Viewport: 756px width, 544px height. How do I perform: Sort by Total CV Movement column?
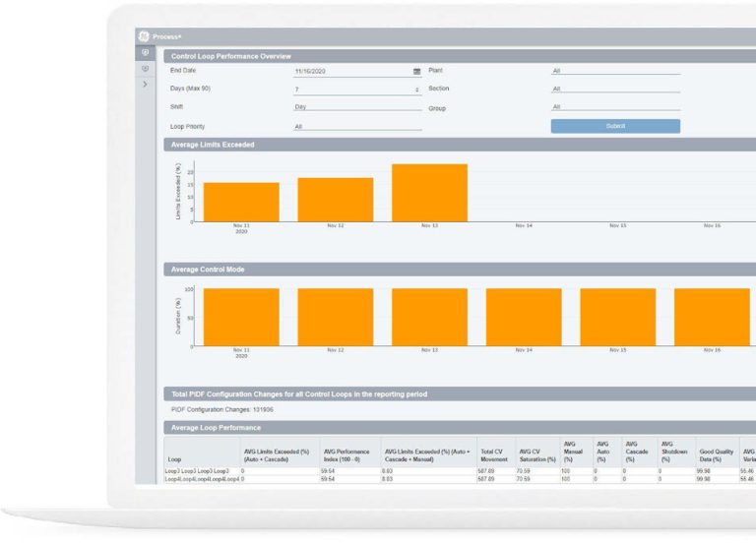click(493, 453)
